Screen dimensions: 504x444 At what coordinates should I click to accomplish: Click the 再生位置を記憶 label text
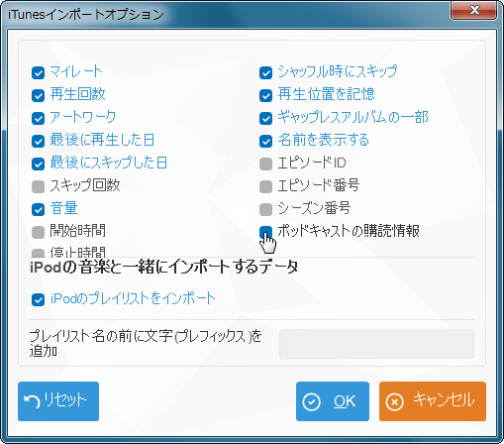coord(326,94)
